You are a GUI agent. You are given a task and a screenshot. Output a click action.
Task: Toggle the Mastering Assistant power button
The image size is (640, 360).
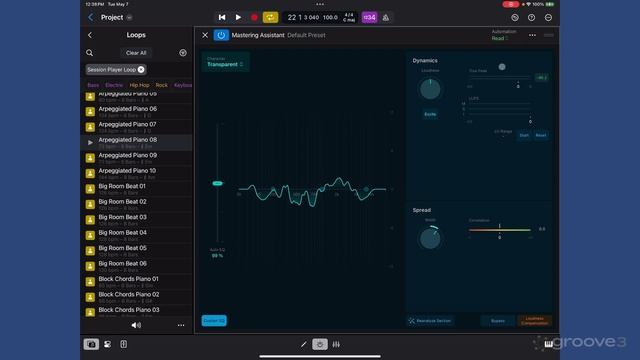221,35
